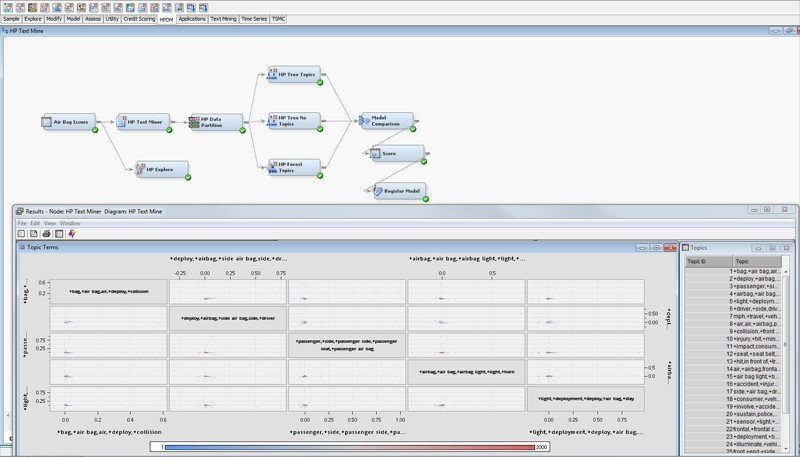Open the Time Series tab
Image resolution: width=800 pixels, height=457 pixels.
(x=254, y=19)
